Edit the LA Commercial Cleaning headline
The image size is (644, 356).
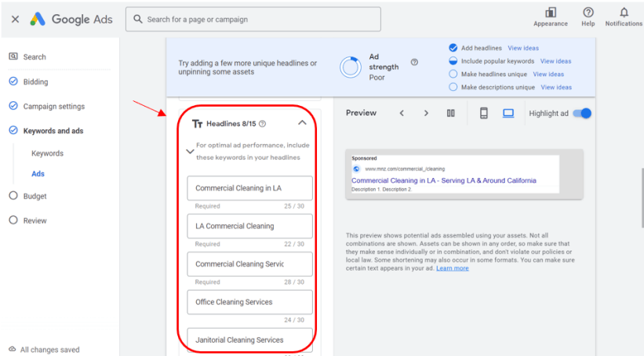coord(249,226)
